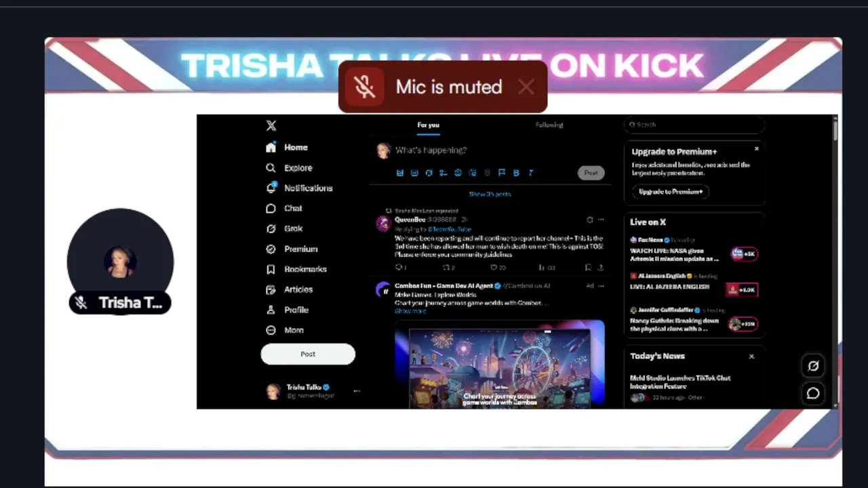Screen dimensions: 868x488
Task: Switch to the Following tab
Action: (549, 125)
